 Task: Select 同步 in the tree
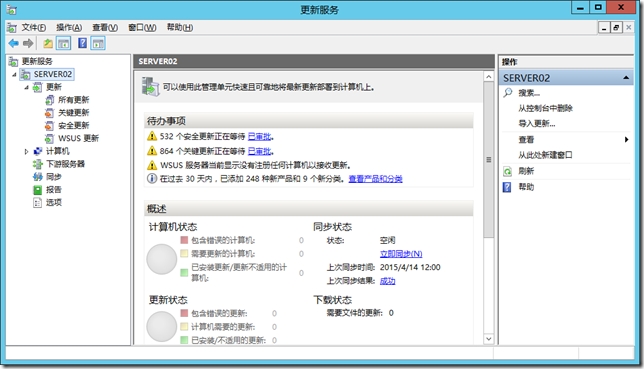point(54,177)
